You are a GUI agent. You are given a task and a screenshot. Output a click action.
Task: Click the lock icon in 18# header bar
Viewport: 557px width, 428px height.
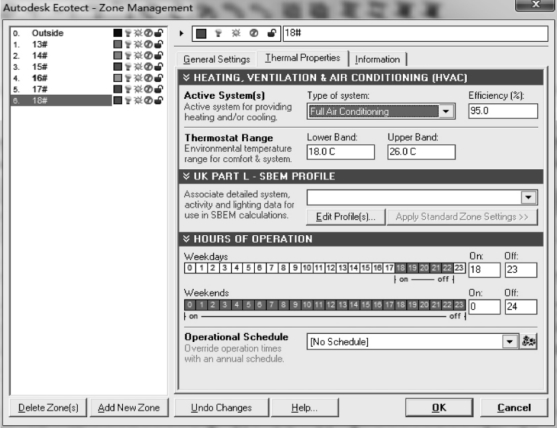(272, 33)
